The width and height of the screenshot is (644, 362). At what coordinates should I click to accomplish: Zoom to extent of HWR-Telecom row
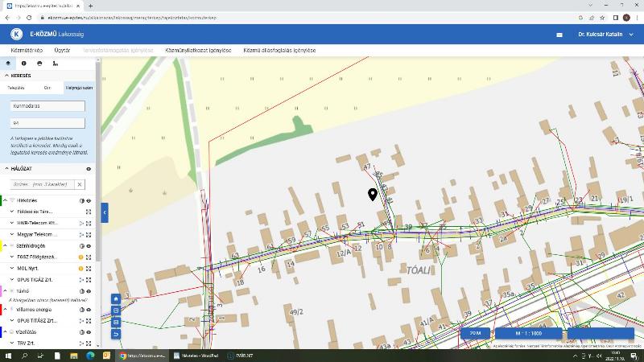tap(89, 224)
